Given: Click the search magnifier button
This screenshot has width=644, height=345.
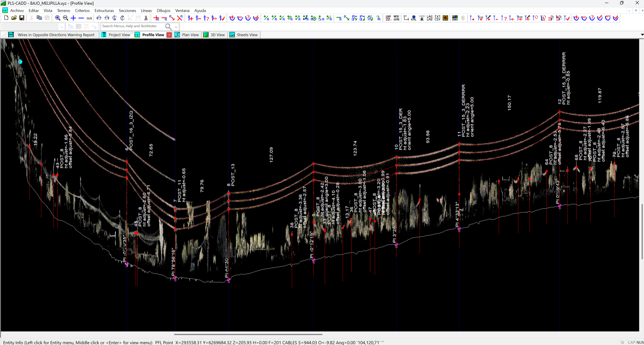Looking at the screenshot, I should click(x=168, y=26).
